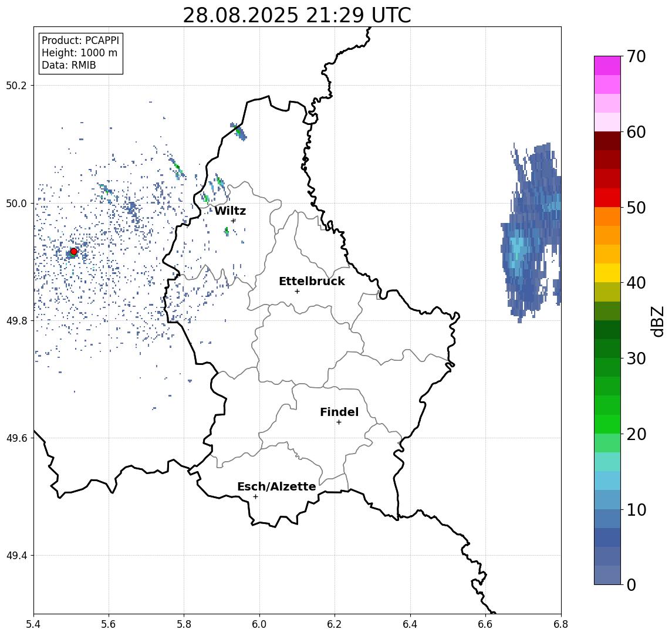Click the longitude tick label 5.4
The width and height of the screenshot is (672, 636).
(33, 624)
